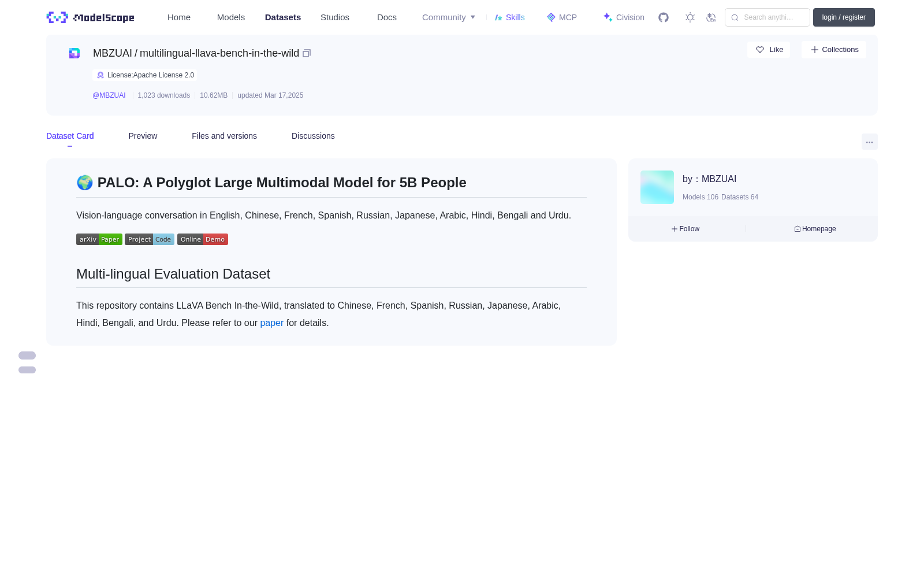924x578 pixels.
Task: Open the Docs section
Action: click(387, 17)
